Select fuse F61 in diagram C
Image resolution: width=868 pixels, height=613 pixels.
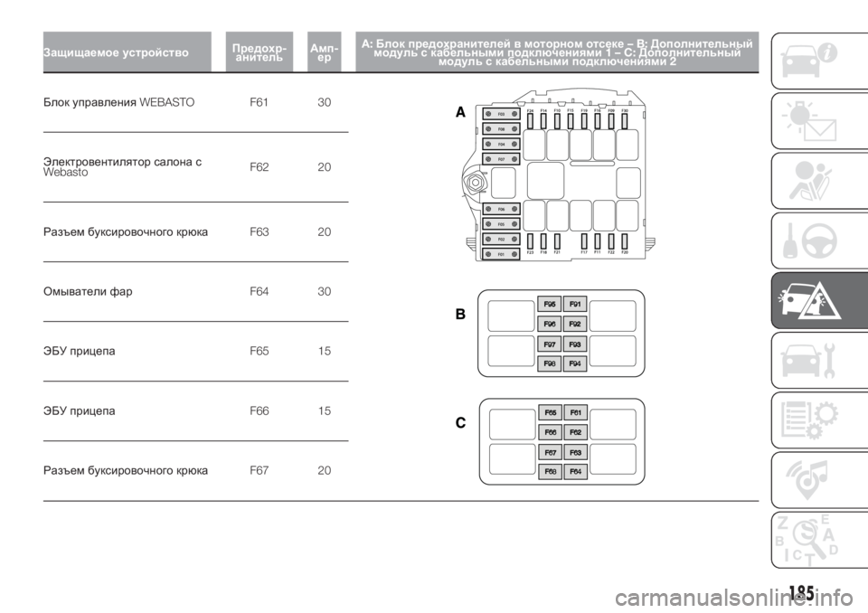(x=576, y=412)
